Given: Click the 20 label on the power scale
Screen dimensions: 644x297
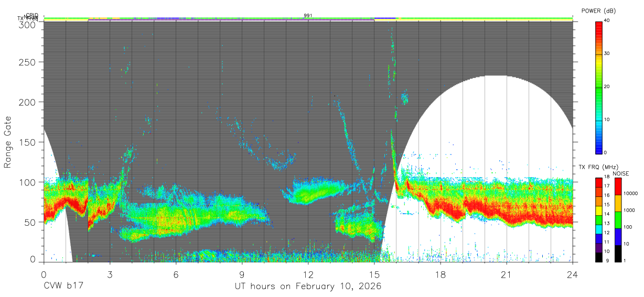Looking at the screenshot, I should click(x=607, y=86).
